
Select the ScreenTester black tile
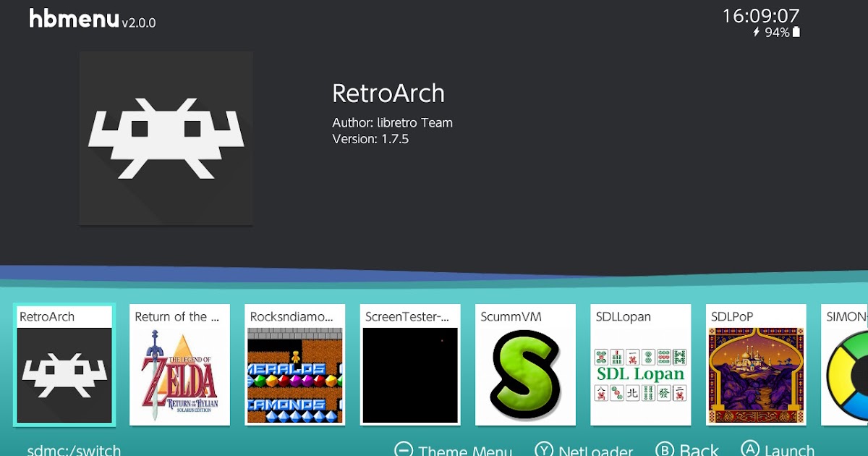(x=410, y=364)
